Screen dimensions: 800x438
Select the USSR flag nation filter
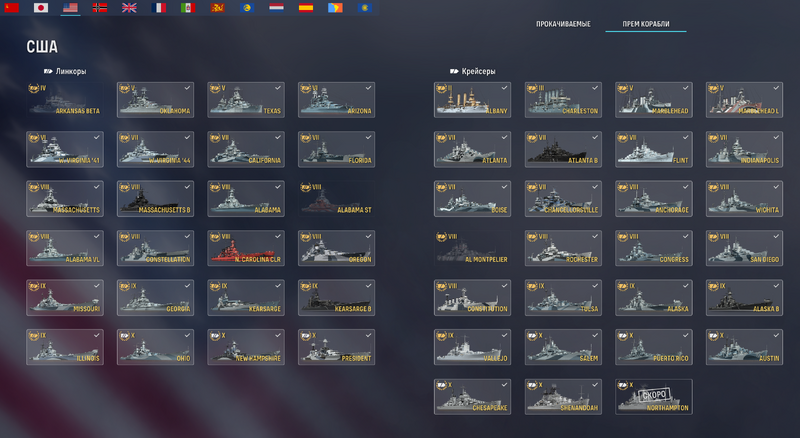[x=11, y=8]
